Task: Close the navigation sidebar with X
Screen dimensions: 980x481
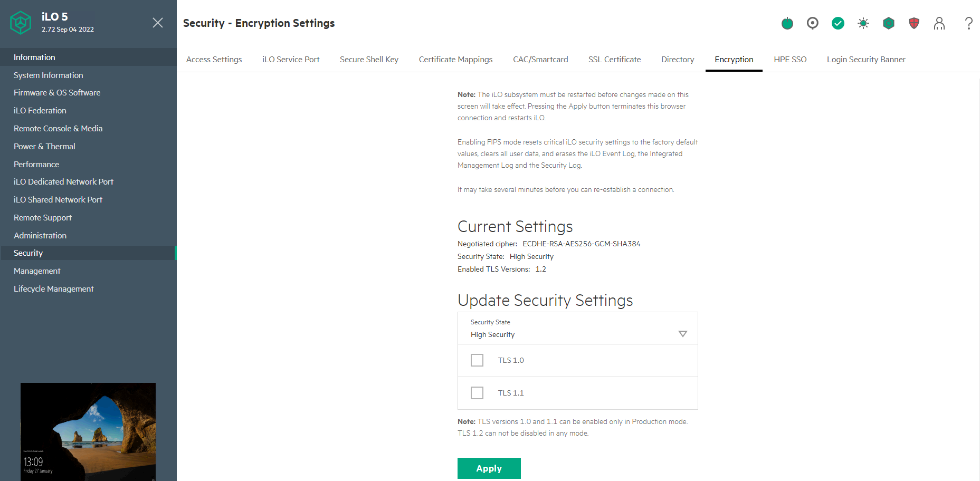Action: point(157,23)
